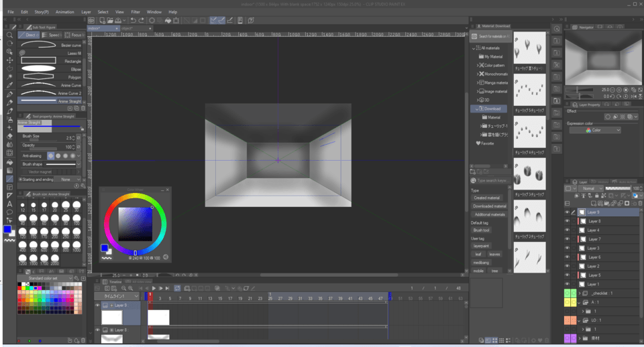Viewport: 644px width, 347px height.
Task: Switch to the object* canvas tab
Action: [136, 28]
